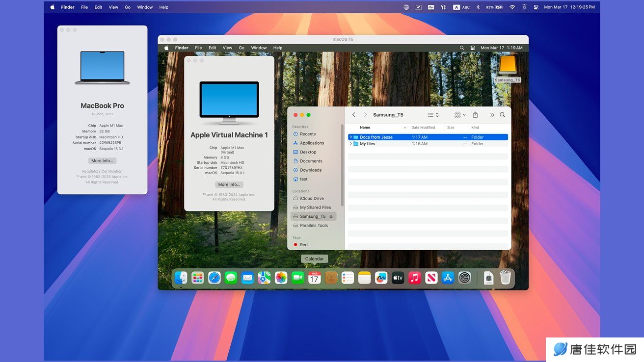Open the config file in the VM dock
This screenshot has width=644, height=362.
[489, 278]
